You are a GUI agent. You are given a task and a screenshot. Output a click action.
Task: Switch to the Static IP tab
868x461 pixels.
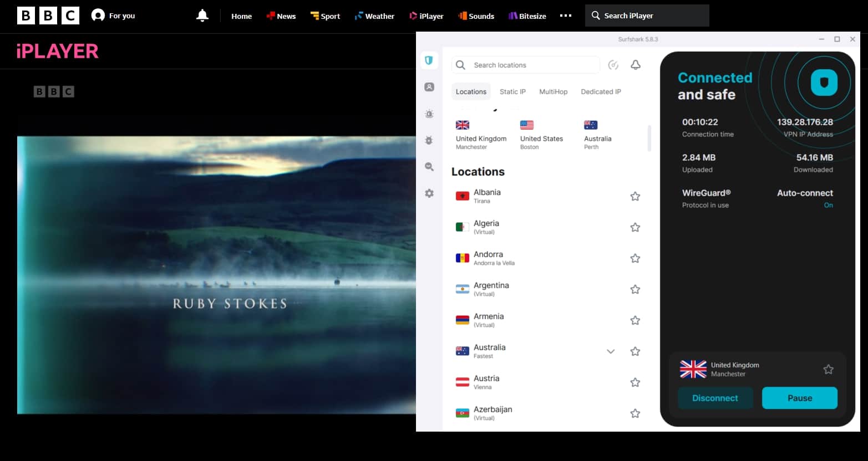click(x=512, y=91)
